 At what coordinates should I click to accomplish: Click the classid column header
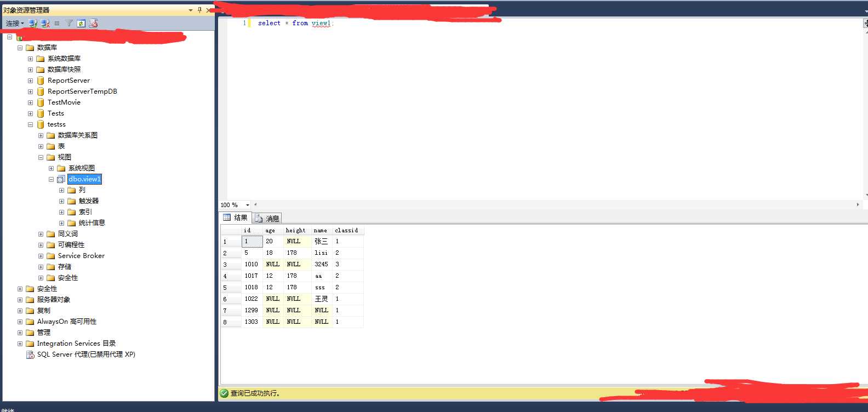(347, 230)
